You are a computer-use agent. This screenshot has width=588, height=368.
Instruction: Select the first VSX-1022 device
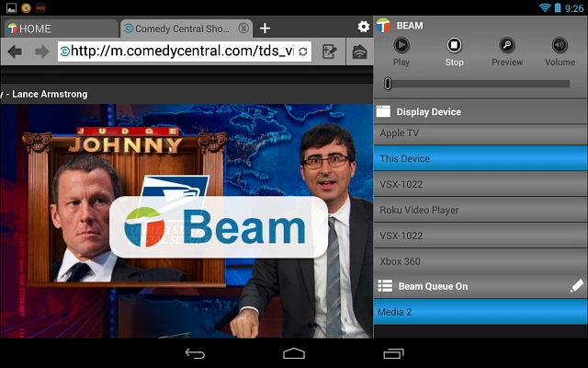coord(481,184)
